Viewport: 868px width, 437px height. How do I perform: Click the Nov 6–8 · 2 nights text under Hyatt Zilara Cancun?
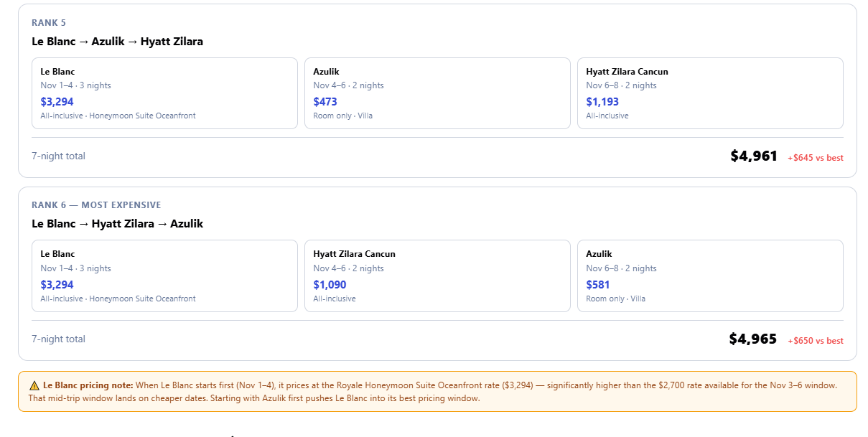[x=622, y=85]
